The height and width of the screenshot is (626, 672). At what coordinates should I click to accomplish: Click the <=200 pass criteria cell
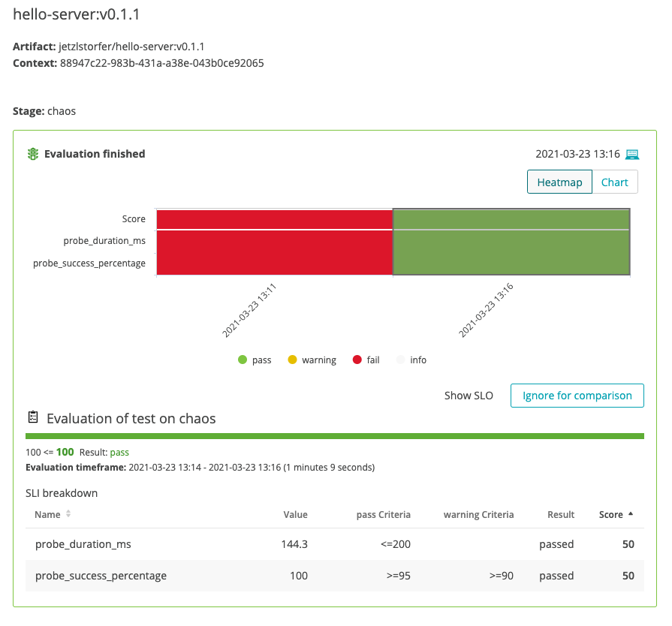pos(395,544)
